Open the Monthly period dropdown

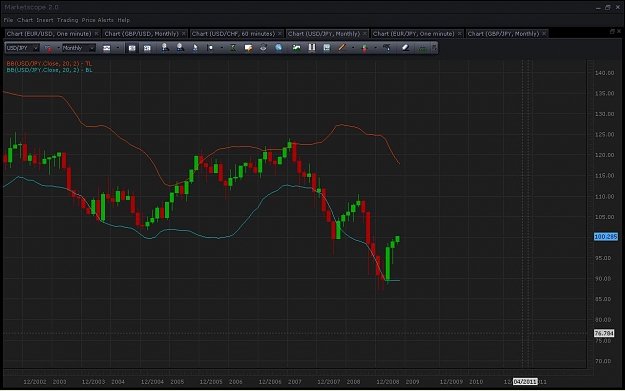pyautogui.click(x=92, y=48)
